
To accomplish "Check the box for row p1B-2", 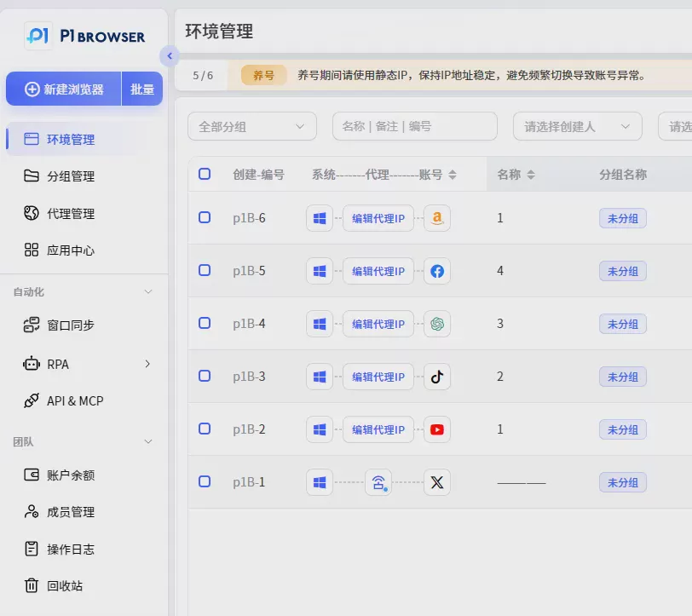I will 205,429.
